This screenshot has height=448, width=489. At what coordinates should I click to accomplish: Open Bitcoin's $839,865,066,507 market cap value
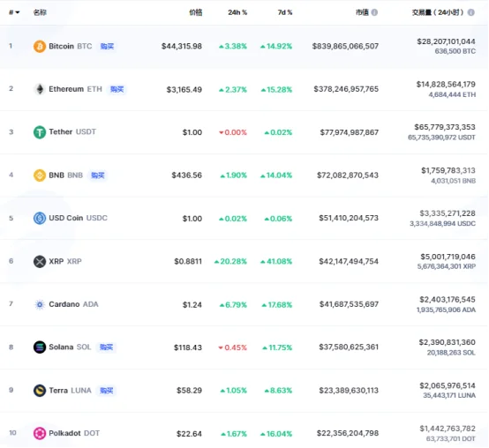(345, 46)
